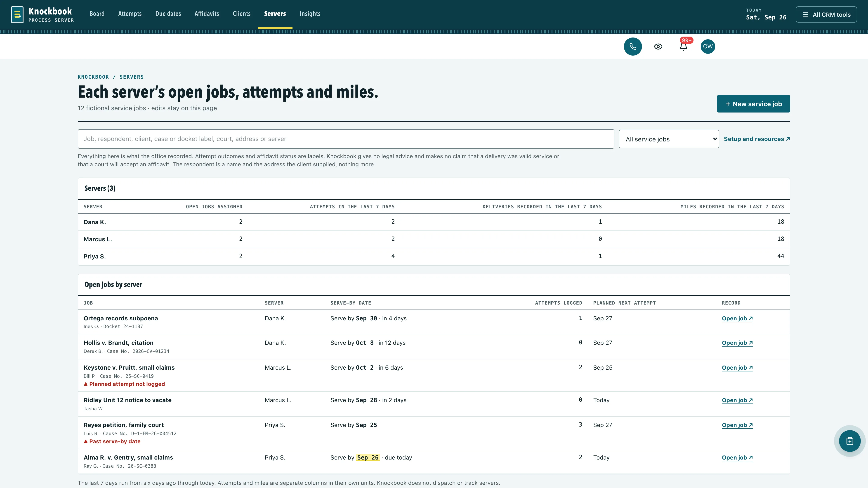
Task: Click the Knockbook logo icon
Action: (x=17, y=14)
